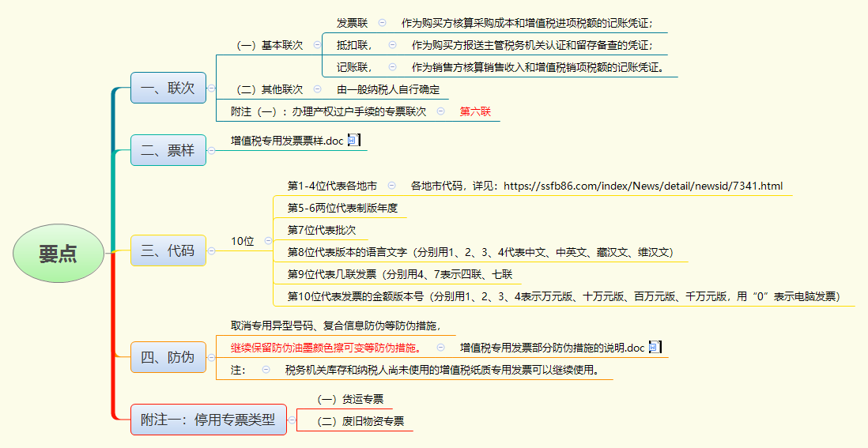Open the ssfb86.com city code link
This screenshot has width=868, height=448.
(643, 186)
